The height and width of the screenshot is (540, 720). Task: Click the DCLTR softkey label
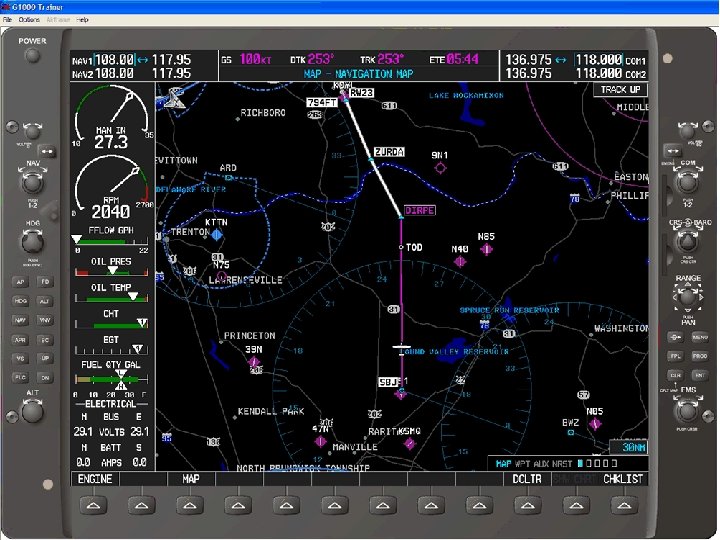tap(527, 479)
